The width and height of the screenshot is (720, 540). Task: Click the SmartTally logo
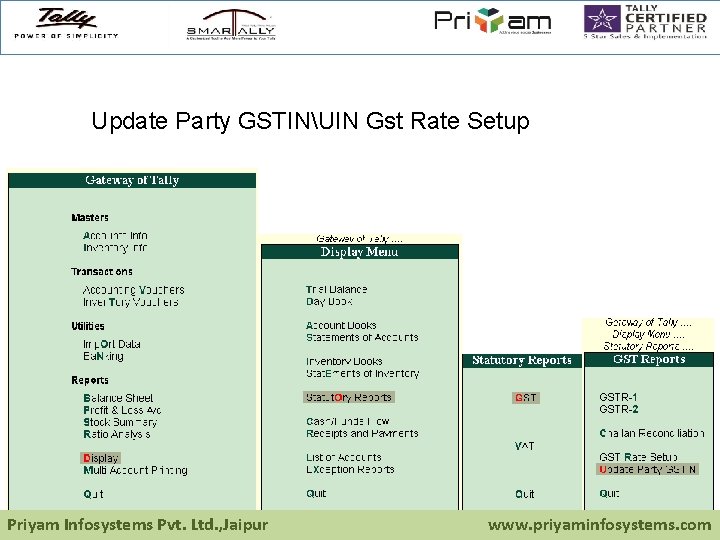231,25
